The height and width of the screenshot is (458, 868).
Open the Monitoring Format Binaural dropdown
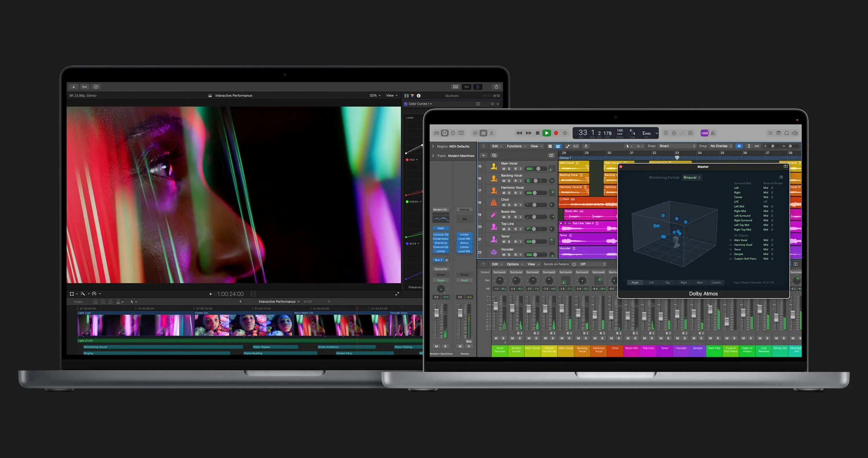coord(692,177)
